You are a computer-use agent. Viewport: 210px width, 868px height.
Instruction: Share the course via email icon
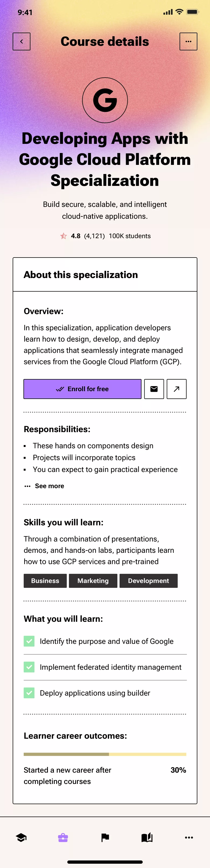(x=154, y=389)
